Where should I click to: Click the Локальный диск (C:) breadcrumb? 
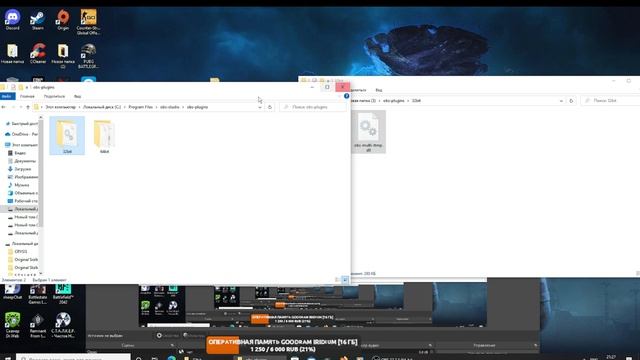coord(102,107)
